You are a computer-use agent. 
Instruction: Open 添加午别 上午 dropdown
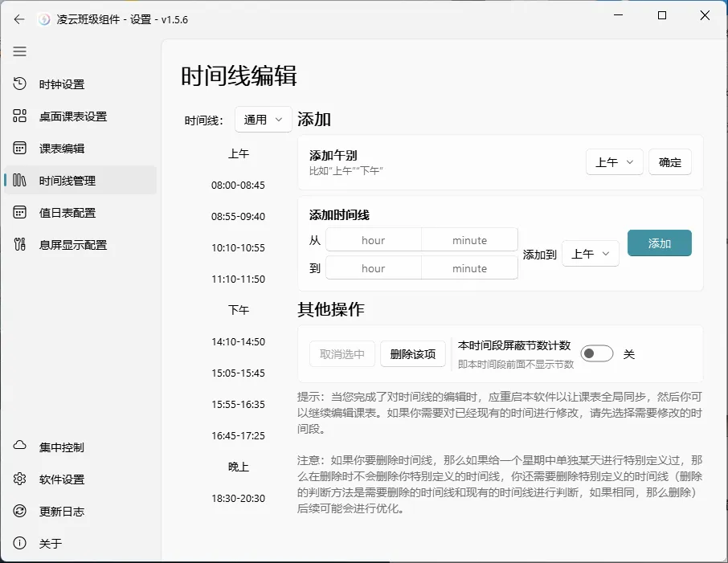614,162
